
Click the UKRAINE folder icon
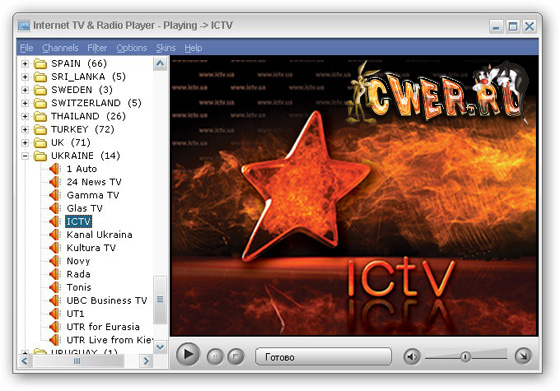click(40, 156)
